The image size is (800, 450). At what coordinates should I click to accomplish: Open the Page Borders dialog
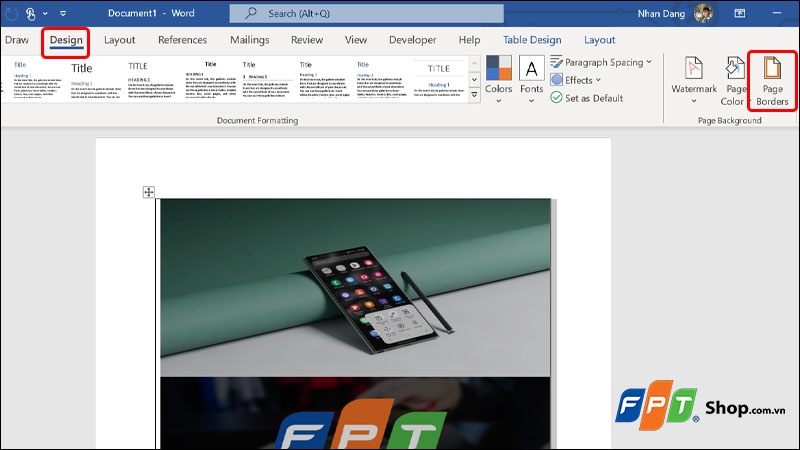pos(772,80)
